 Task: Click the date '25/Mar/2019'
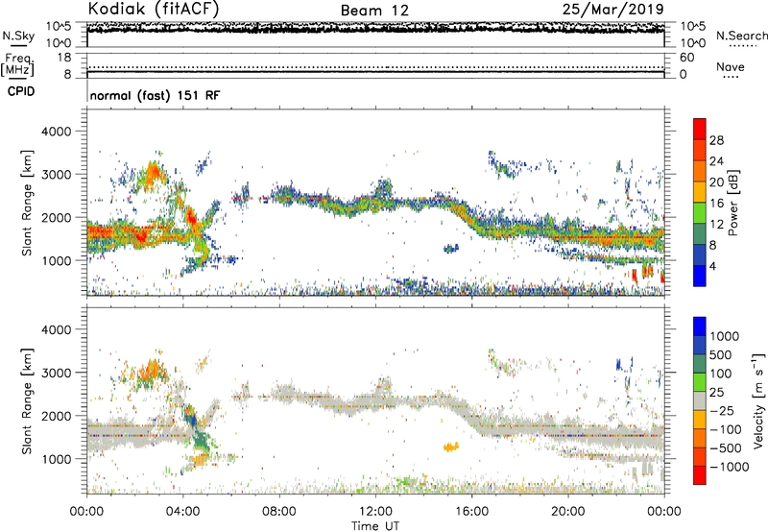613,9
